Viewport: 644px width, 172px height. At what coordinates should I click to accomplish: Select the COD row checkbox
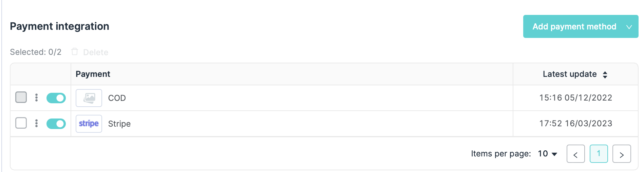(x=21, y=97)
